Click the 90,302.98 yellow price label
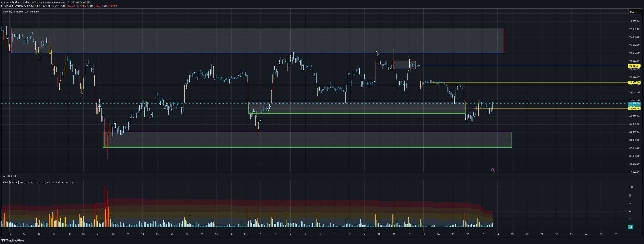Image resolution: width=644 pixels, height=244 pixels. [634, 82]
